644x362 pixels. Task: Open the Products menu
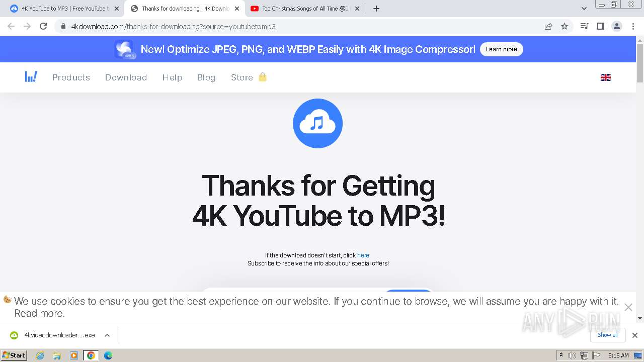[71, 77]
